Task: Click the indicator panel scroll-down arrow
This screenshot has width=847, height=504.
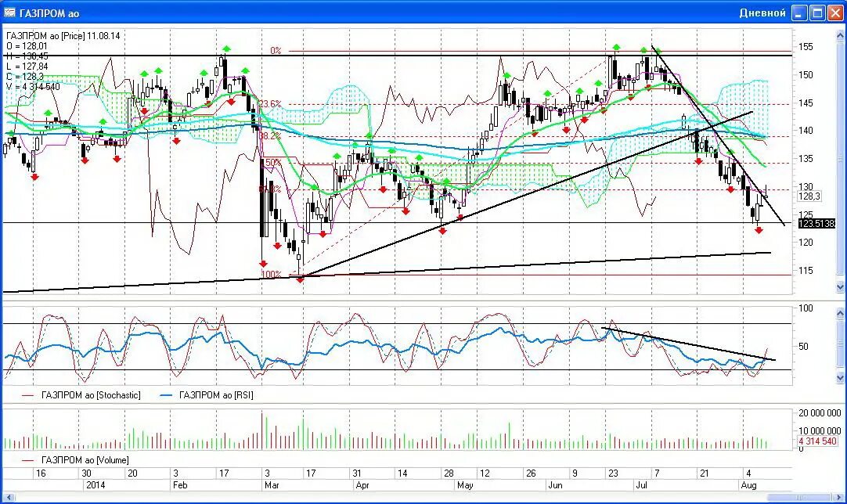Action: [840, 377]
